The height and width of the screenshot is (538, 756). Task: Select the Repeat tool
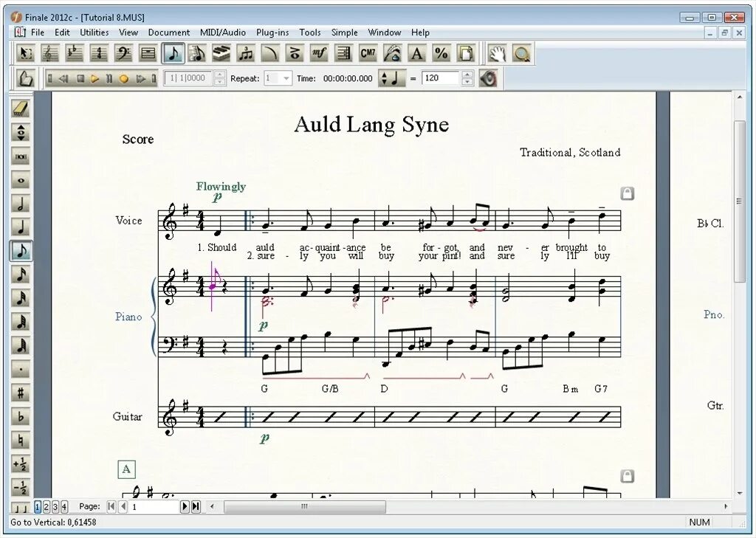[x=344, y=53]
